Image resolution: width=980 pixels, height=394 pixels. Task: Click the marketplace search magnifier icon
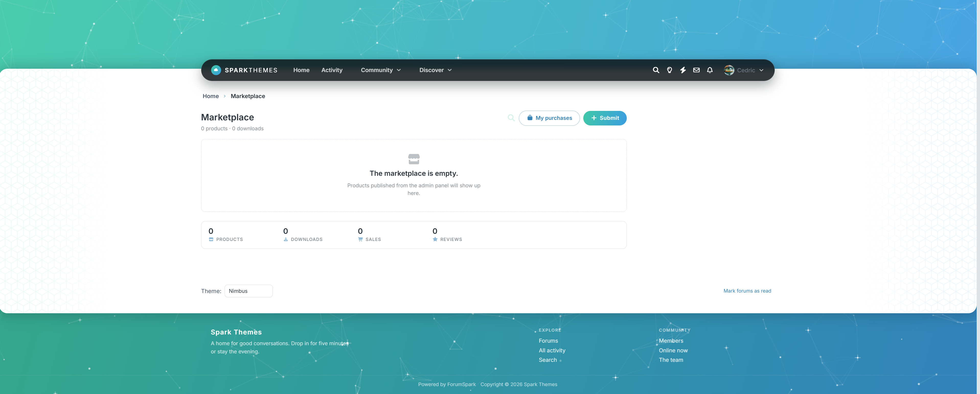point(511,118)
